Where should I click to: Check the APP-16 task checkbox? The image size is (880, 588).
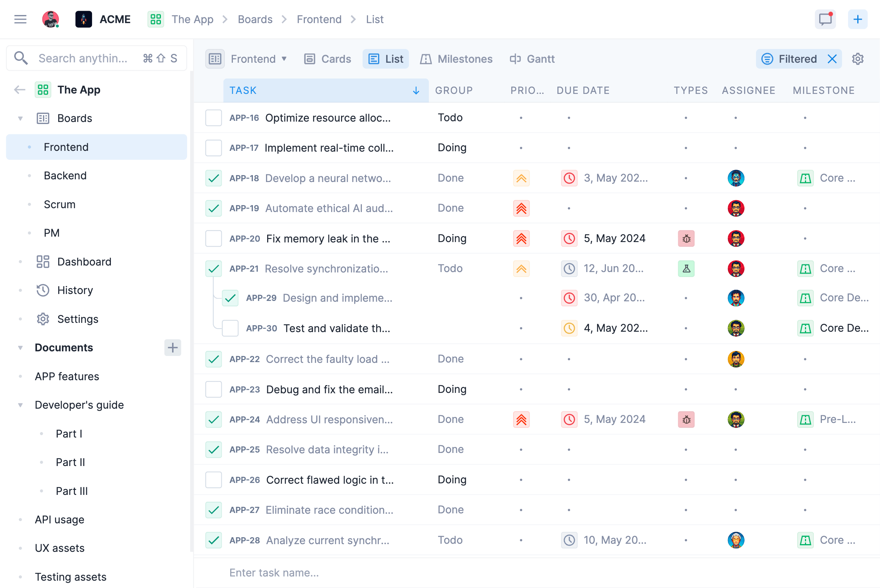coord(213,118)
